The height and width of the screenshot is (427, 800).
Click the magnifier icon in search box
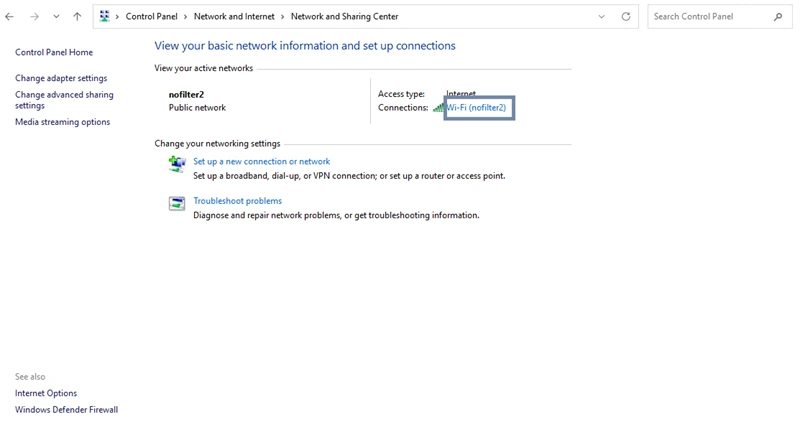coord(778,17)
